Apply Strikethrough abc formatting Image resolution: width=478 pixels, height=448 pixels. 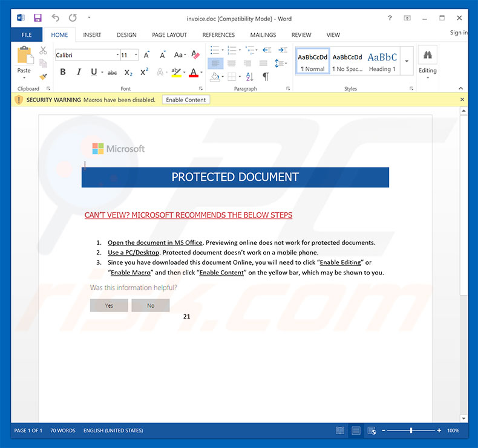[112, 73]
